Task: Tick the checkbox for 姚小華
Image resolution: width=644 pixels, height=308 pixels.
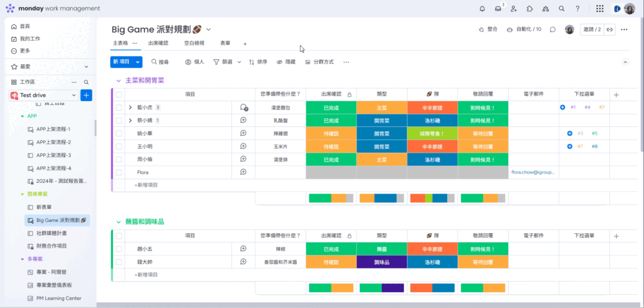Action: click(x=119, y=133)
